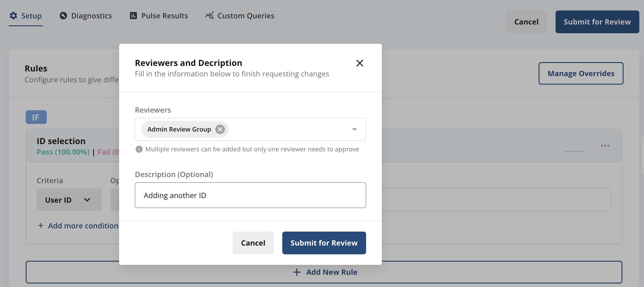Open the ID selection three-dots menu
Image resolution: width=644 pixels, height=287 pixels.
605,146
